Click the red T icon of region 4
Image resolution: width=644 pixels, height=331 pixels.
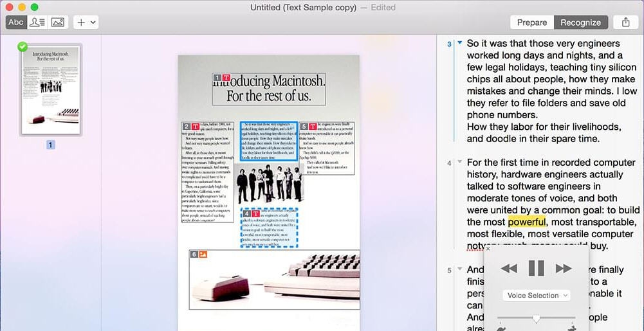(x=256, y=213)
